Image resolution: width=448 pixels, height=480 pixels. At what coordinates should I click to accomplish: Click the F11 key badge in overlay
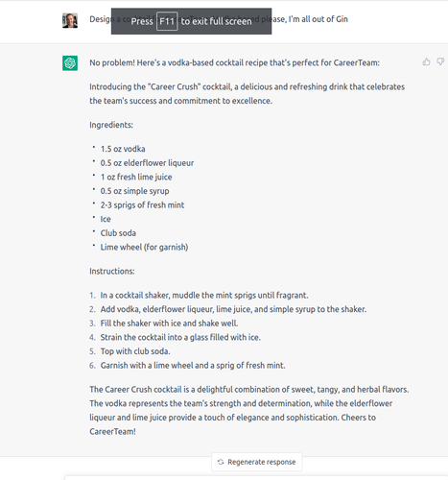pos(167,21)
